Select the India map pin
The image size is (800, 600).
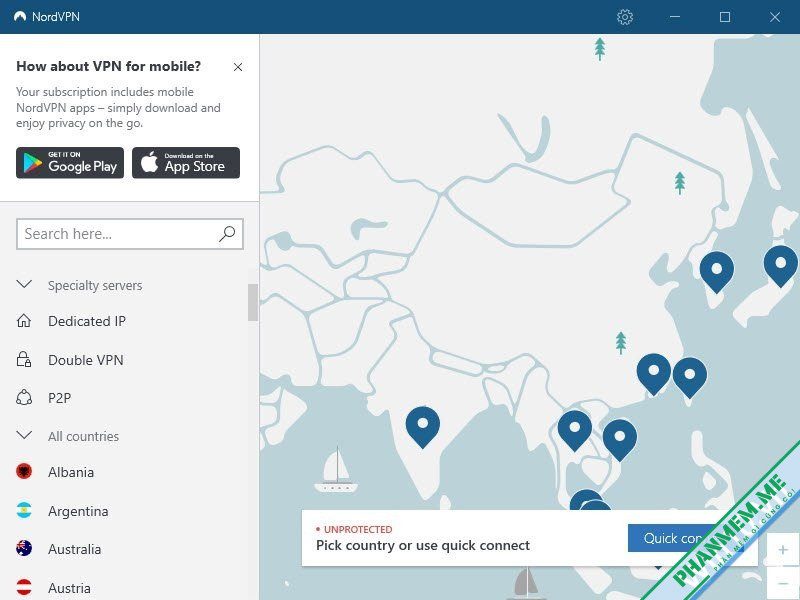[x=423, y=428]
